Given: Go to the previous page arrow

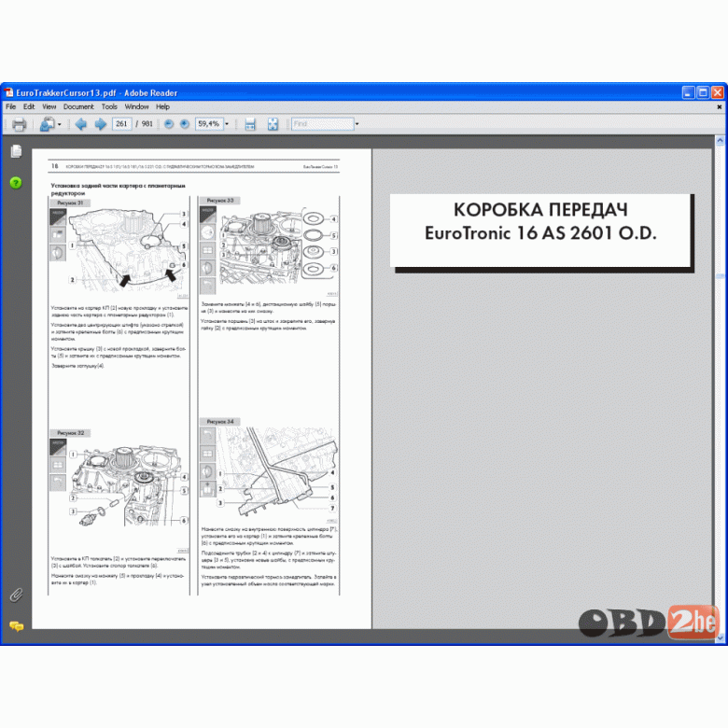Looking at the screenshot, I should click(81, 124).
